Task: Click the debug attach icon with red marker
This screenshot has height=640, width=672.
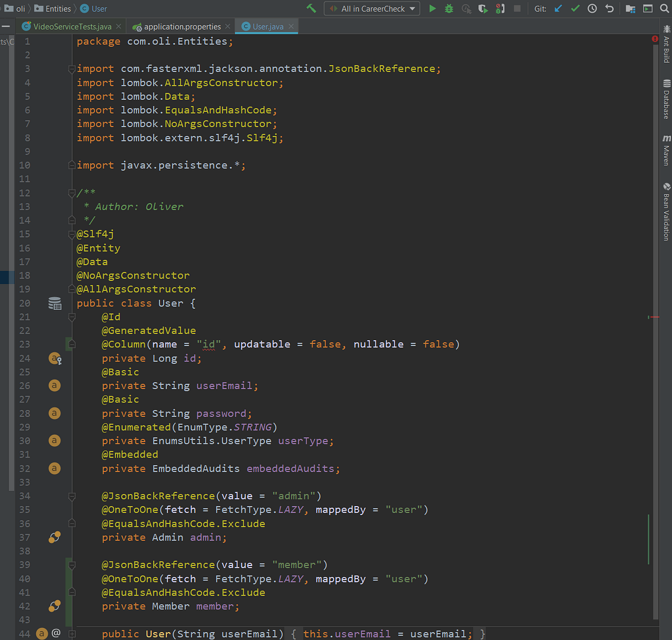Action: point(500,8)
